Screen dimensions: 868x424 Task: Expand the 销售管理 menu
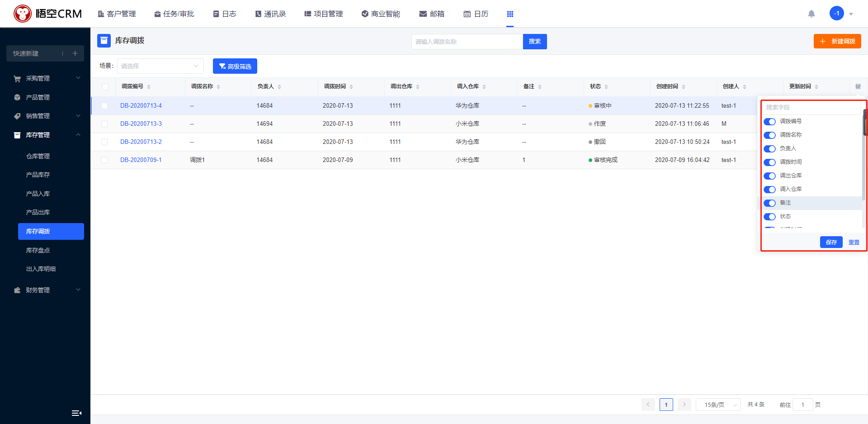(78, 116)
